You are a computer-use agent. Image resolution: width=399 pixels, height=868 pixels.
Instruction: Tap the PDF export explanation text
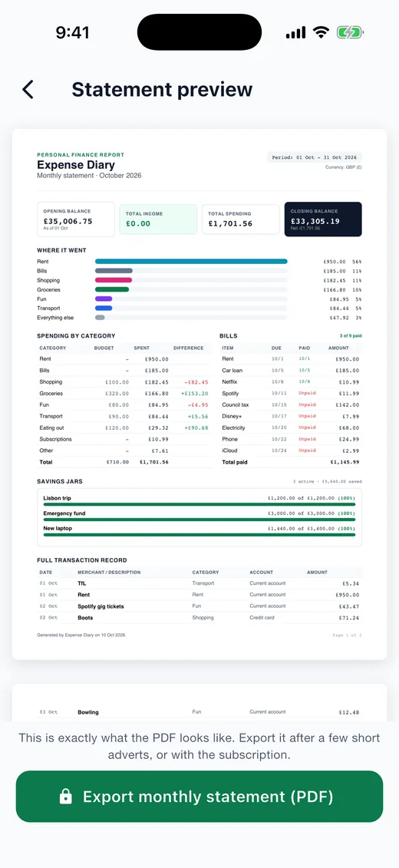[199, 746]
